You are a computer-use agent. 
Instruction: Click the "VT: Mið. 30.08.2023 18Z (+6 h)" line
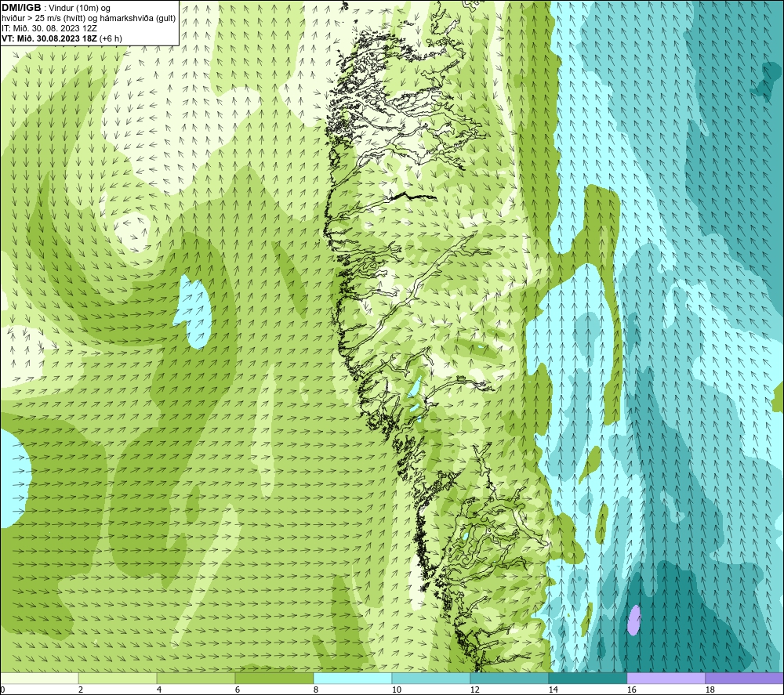coord(61,38)
